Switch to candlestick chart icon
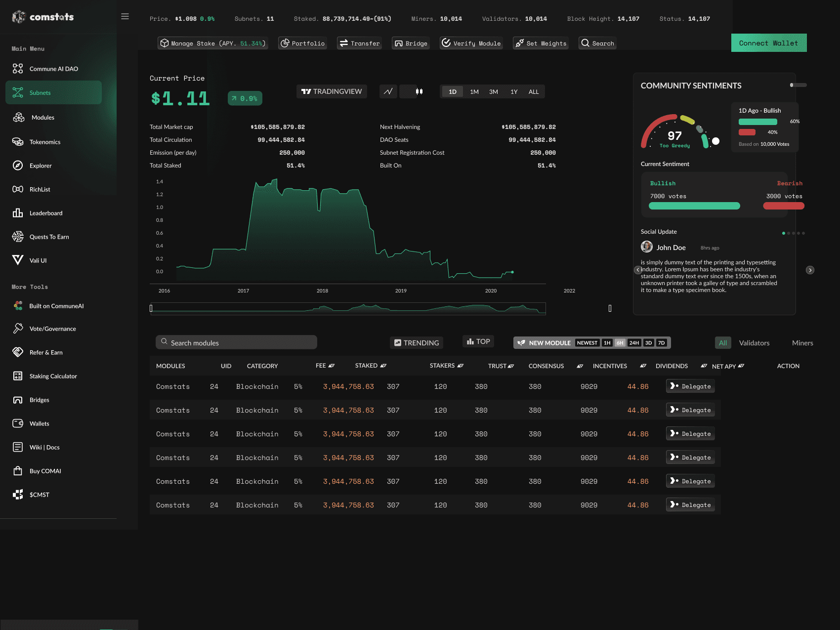The image size is (840, 630). tap(419, 91)
